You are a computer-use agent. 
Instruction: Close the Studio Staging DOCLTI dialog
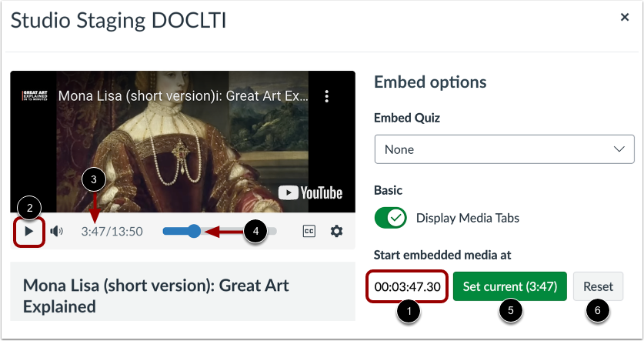tap(625, 17)
